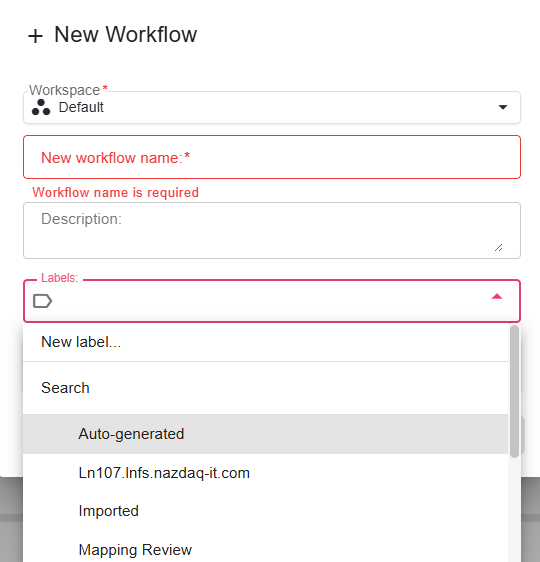Click the Search box in labels list
The width and height of the screenshot is (540, 562).
[266, 388]
